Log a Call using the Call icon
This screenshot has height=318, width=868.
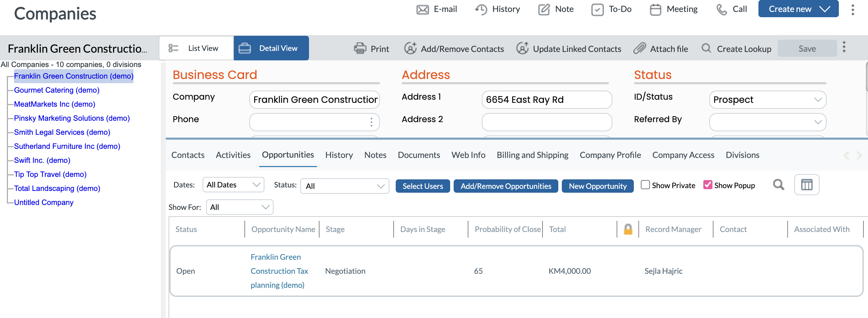[x=722, y=9]
